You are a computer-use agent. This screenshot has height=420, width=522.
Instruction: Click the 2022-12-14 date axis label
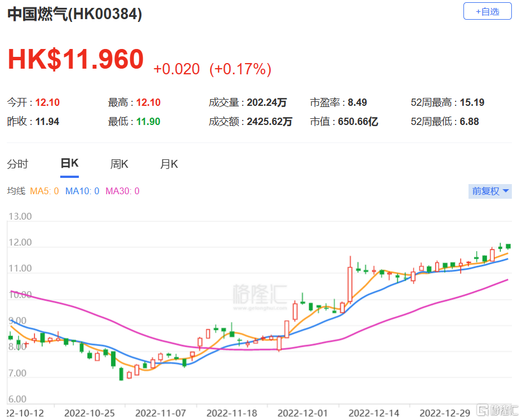click(x=374, y=413)
